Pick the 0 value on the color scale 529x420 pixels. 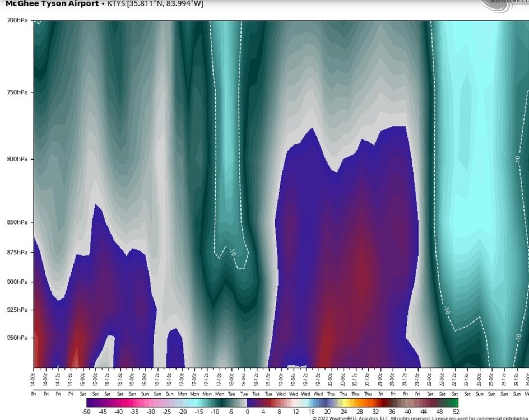[x=247, y=412]
